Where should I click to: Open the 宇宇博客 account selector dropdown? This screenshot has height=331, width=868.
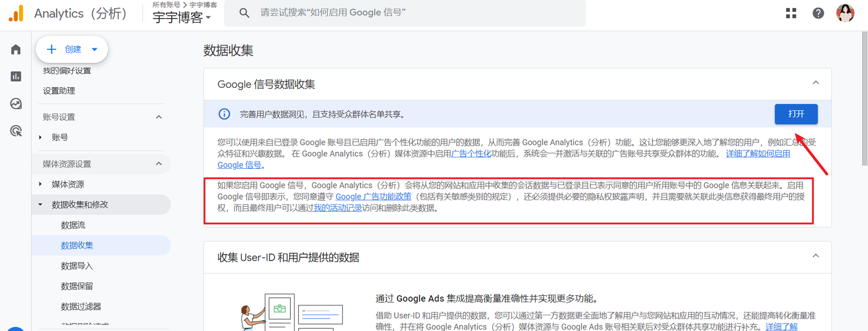181,17
